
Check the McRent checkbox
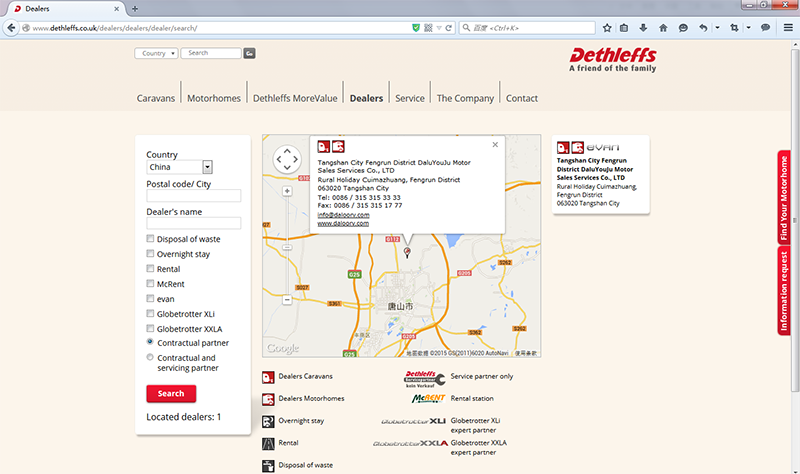click(150, 283)
